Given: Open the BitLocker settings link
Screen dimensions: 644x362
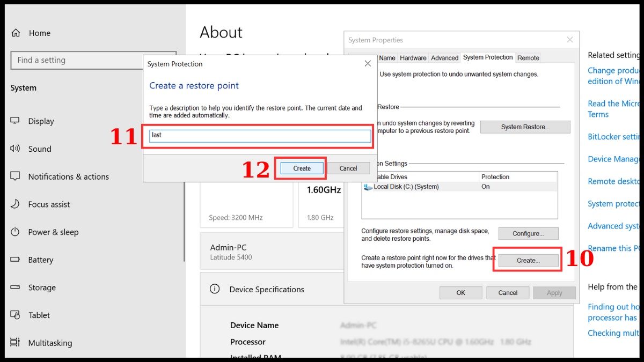Looking at the screenshot, I should click(613, 137).
